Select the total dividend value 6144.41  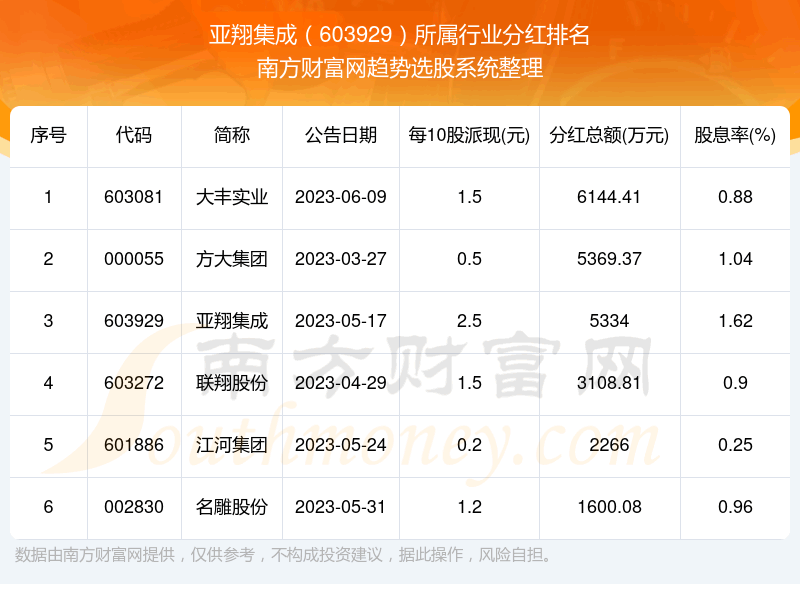pos(609,197)
